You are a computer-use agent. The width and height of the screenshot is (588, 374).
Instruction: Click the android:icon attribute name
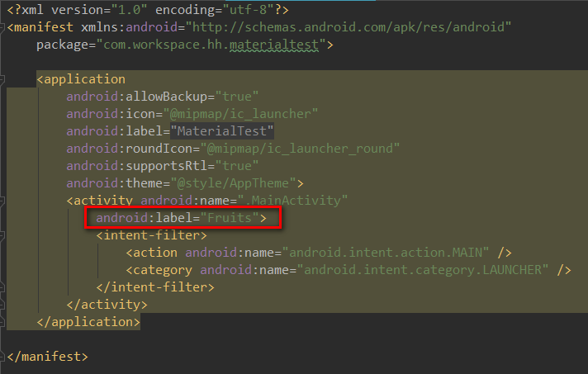click(x=111, y=114)
